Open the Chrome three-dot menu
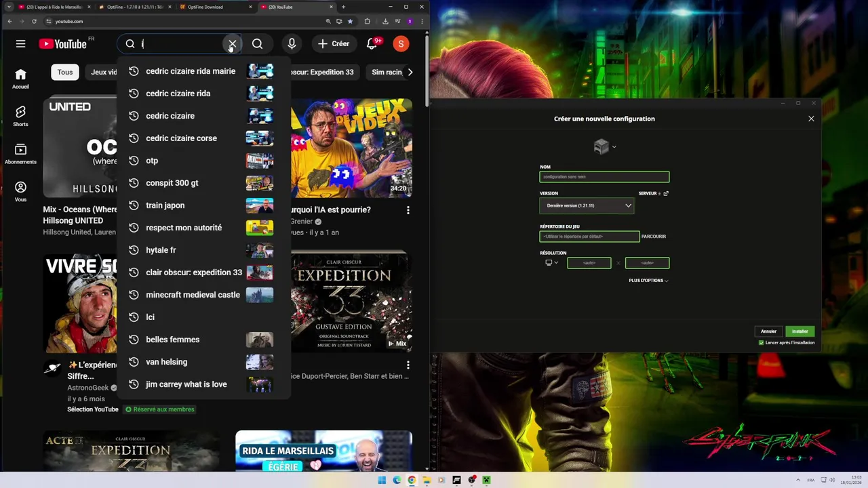This screenshot has width=868, height=488. (422, 21)
